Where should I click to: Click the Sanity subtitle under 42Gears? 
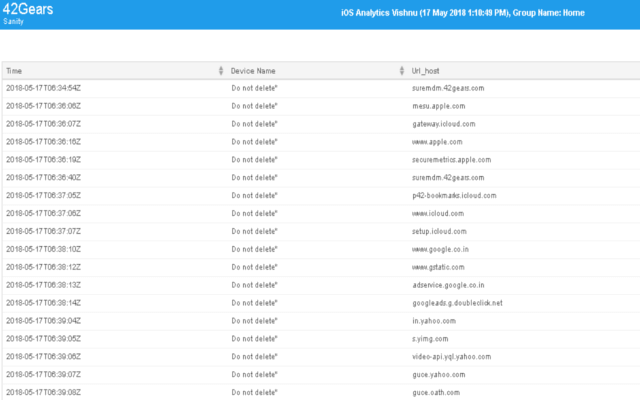[13, 22]
